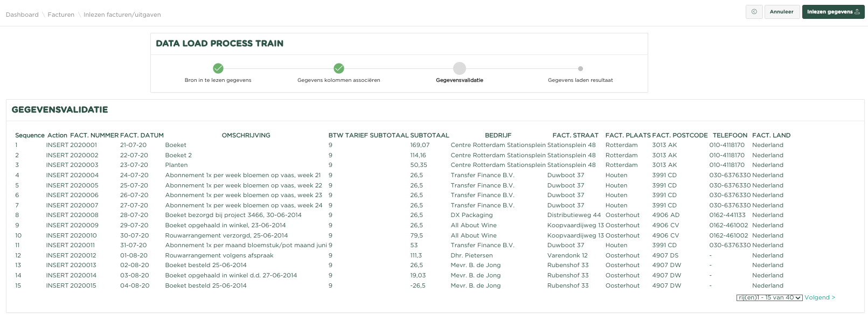This screenshot has height=321, width=868.
Task: Select 'Boeket bezorgd bij project 3466, 30-06-2014'
Action: [x=233, y=215]
